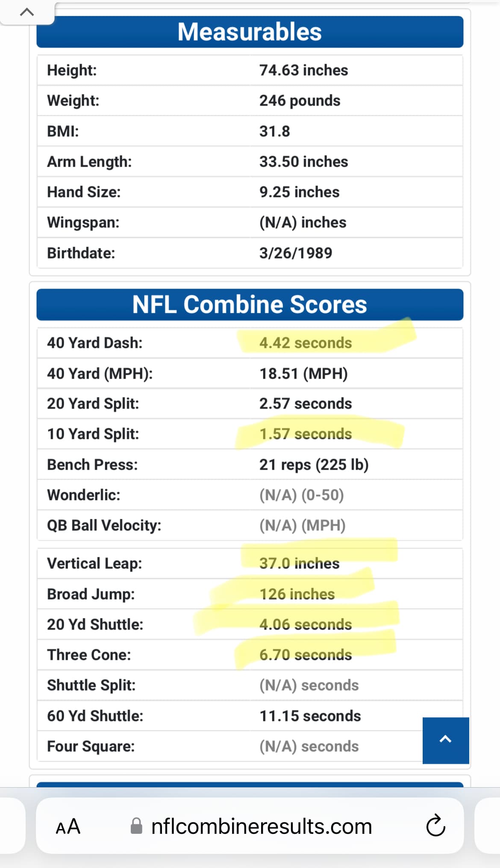The width and height of the screenshot is (500, 868).
Task: Click the Broad Jump 126 inches value
Action: [297, 594]
